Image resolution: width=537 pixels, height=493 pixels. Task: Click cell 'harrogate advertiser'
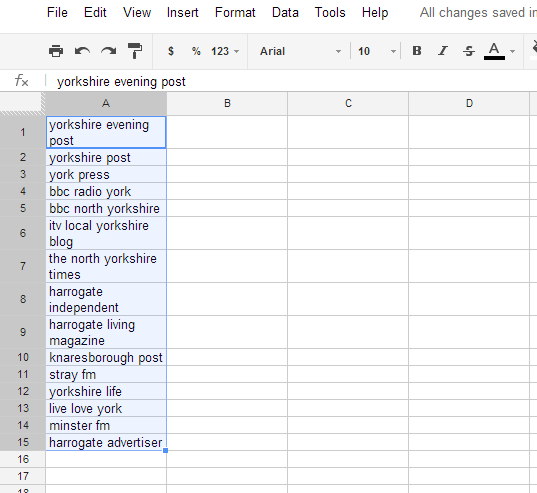click(x=106, y=442)
